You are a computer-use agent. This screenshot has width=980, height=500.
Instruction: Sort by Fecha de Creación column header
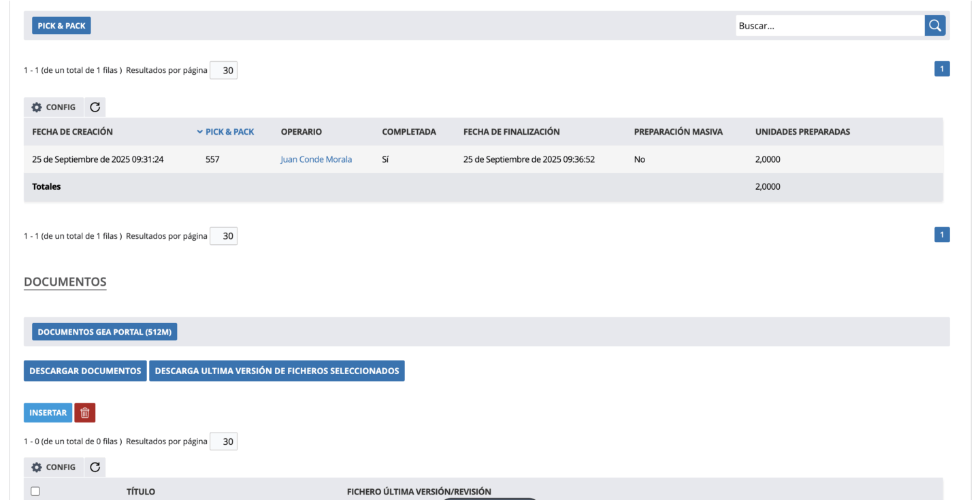click(72, 132)
